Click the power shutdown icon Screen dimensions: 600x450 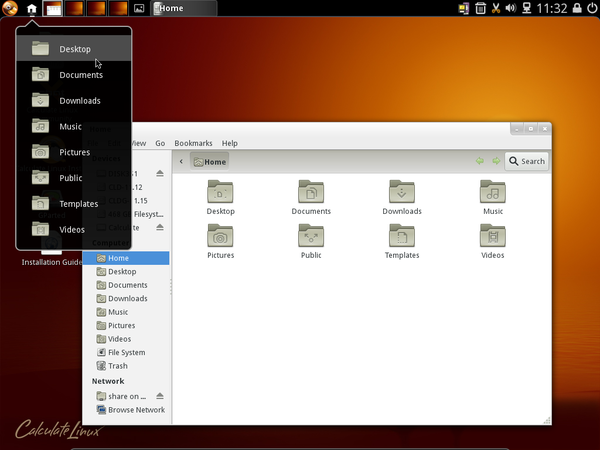[x=592, y=8]
